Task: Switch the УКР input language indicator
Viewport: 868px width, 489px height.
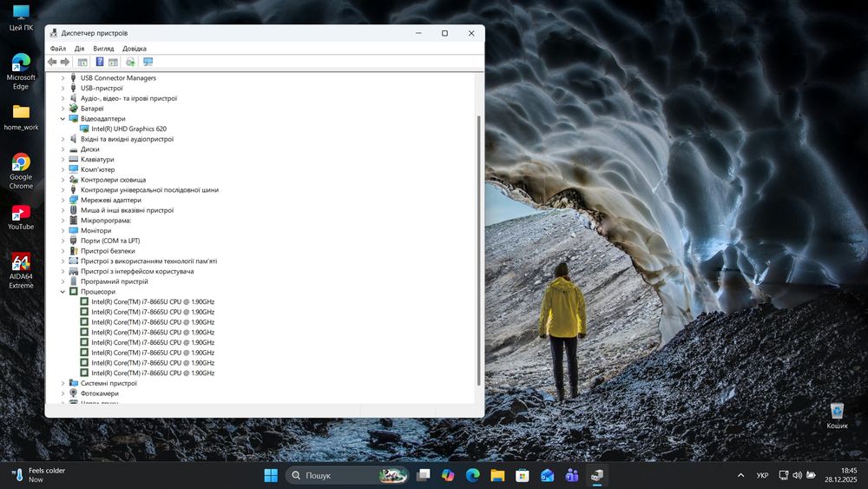Action: click(x=762, y=475)
